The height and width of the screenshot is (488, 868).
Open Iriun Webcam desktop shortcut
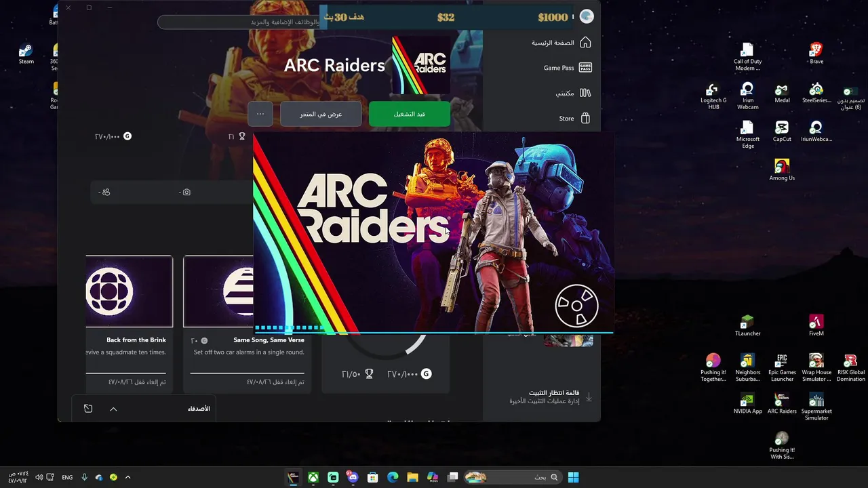[x=748, y=96]
